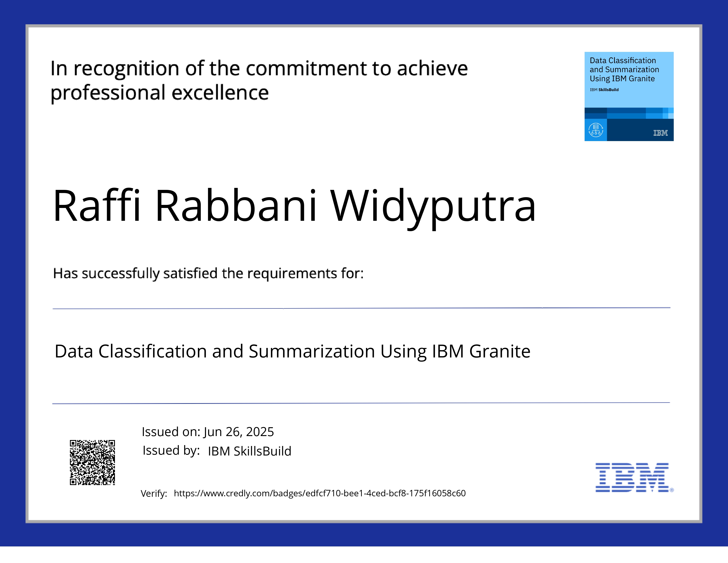Viewport: 728px width, 563px height.
Task: Select the IBM SkillsBuild label on badge
Action: [x=604, y=89]
